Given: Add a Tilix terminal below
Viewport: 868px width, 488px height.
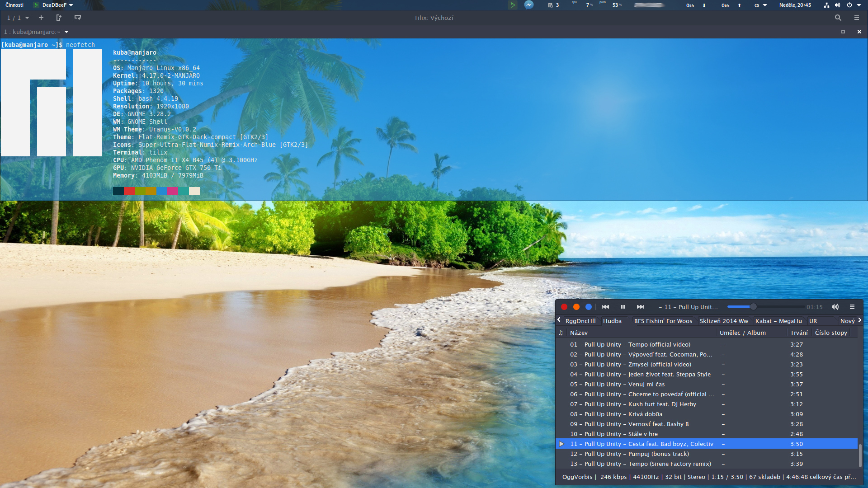Looking at the screenshot, I should 78,18.
